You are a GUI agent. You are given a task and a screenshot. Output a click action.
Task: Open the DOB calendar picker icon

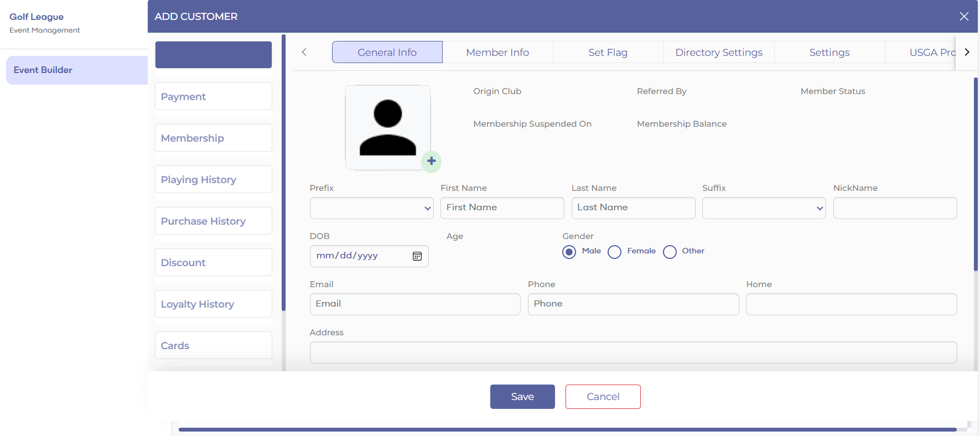[417, 256]
